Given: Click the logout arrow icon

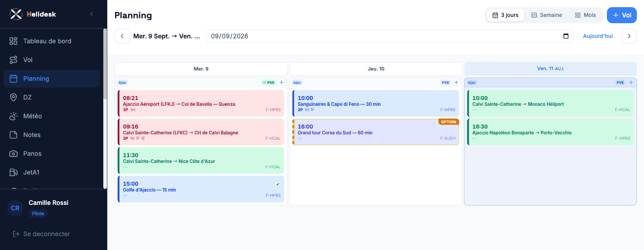Looking at the screenshot, I should click(x=16, y=234).
